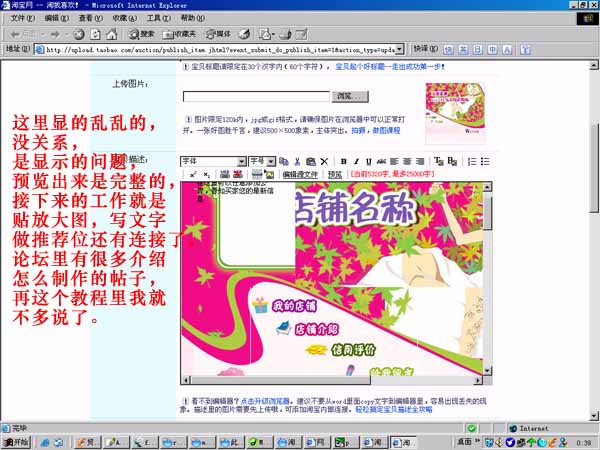Open the 工具 menu

(159, 18)
